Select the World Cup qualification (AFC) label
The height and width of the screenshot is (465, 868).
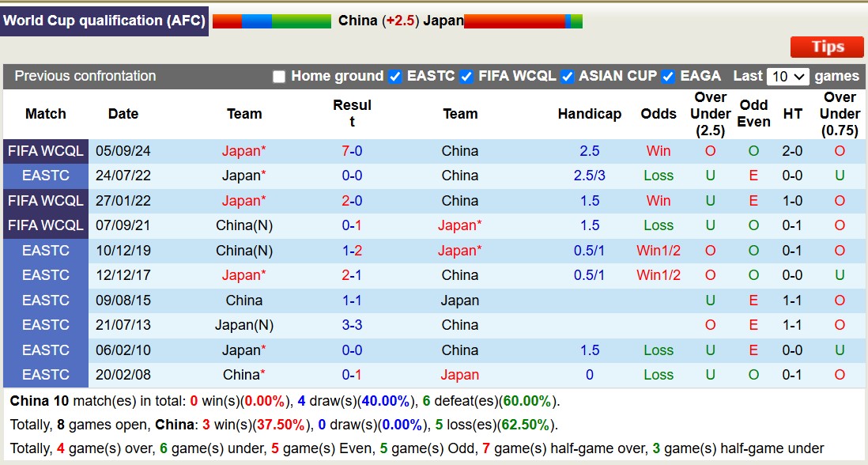(x=104, y=21)
